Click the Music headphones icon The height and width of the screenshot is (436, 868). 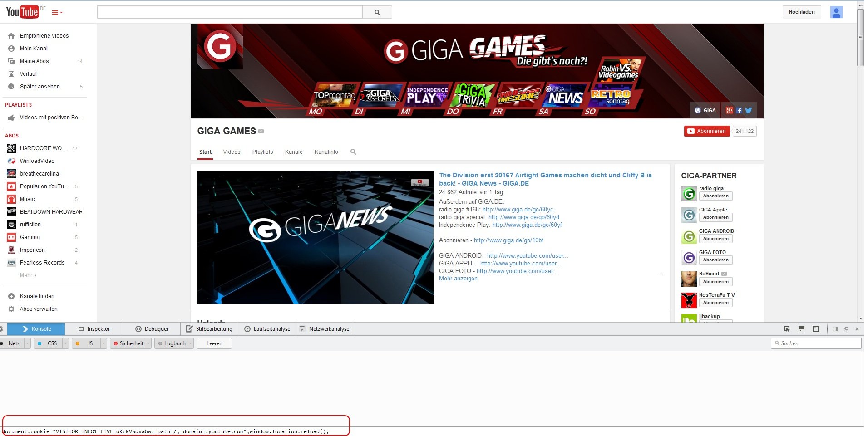coord(11,199)
